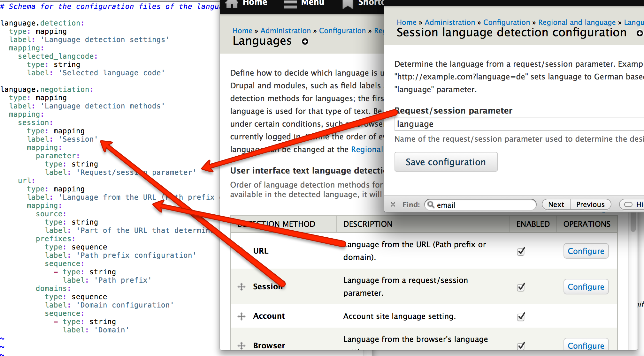
Task: Click the gear icon after Session language detection title
Action: [x=640, y=33]
